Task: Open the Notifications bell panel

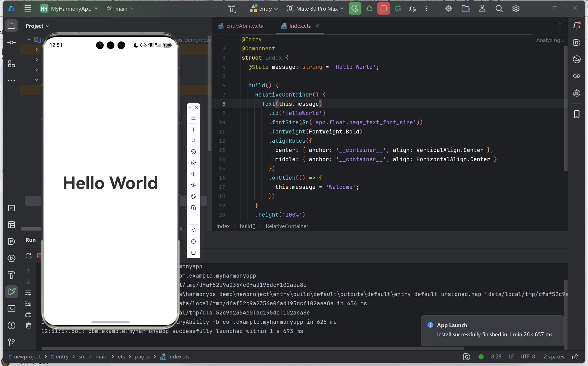Action: click(577, 26)
